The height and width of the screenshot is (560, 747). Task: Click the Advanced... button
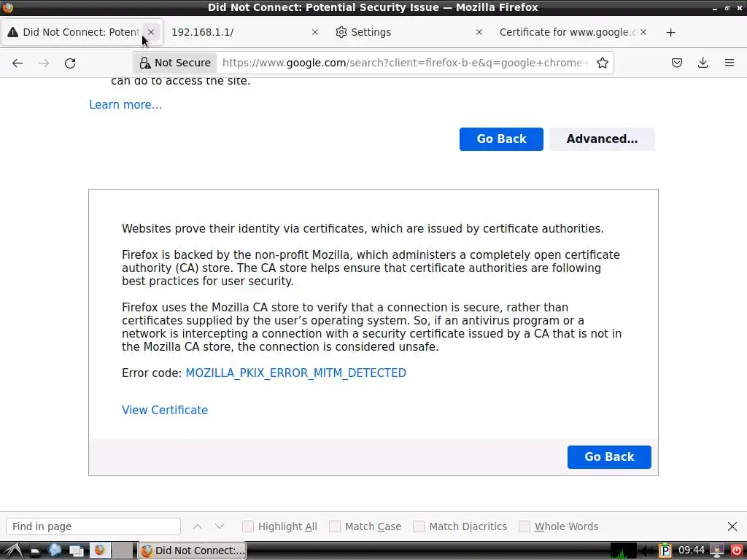[602, 139]
